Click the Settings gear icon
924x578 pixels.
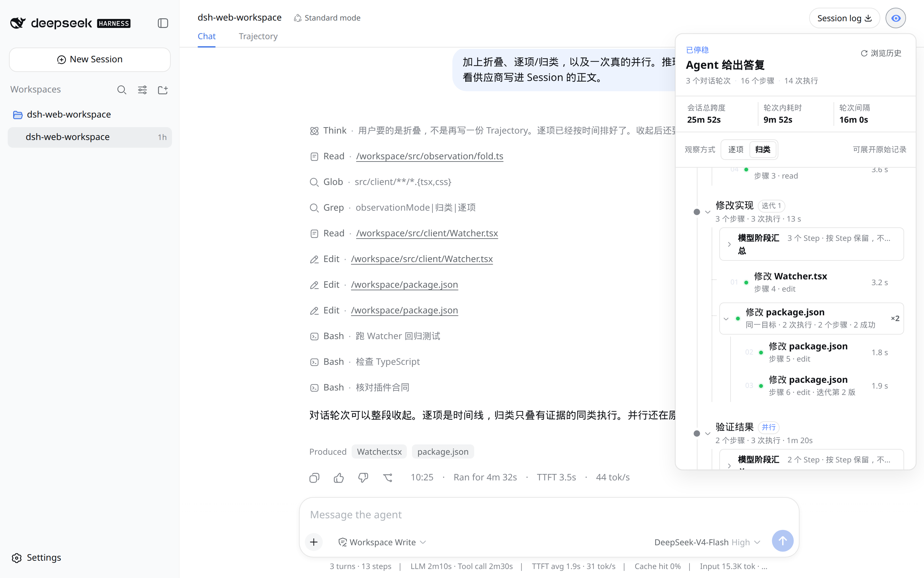pyautogui.click(x=17, y=558)
